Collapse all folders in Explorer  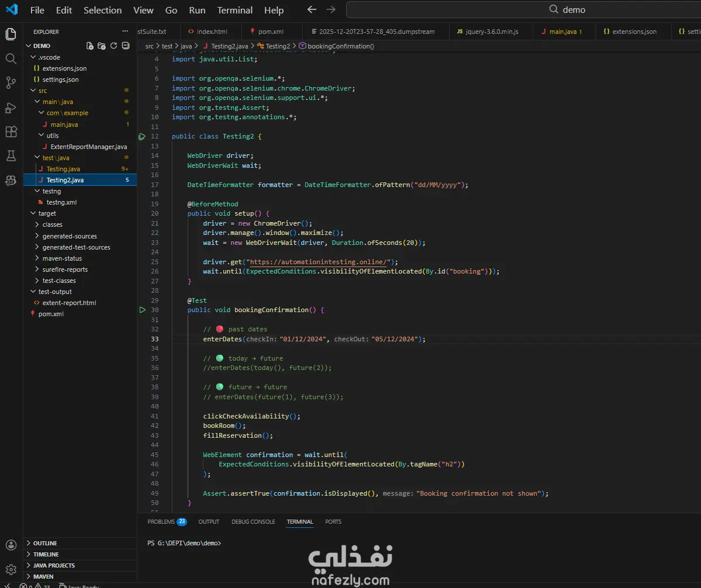click(x=125, y=46)
